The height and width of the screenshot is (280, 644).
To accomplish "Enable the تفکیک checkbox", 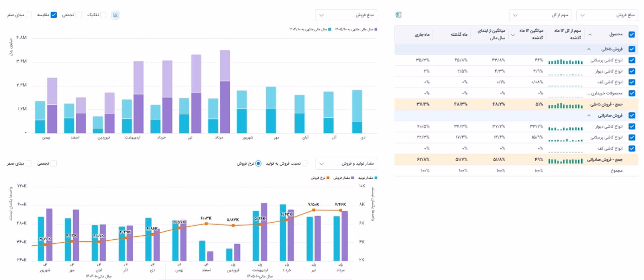I will (103, 15).
